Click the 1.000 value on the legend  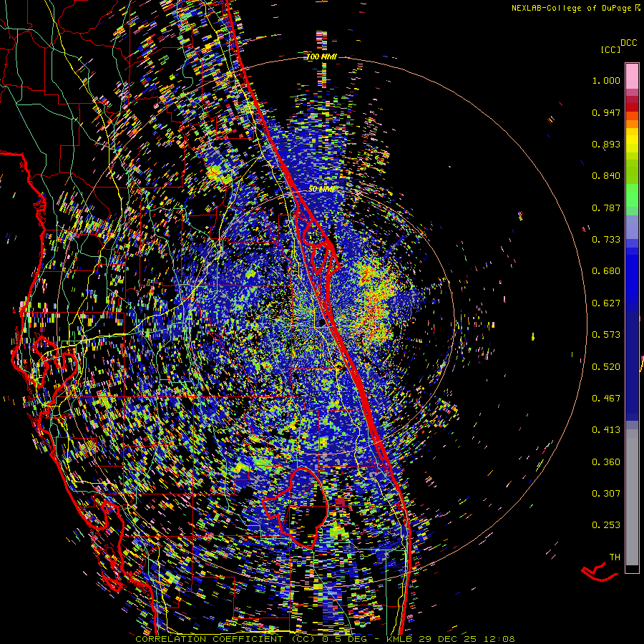(x=606, y=80)
